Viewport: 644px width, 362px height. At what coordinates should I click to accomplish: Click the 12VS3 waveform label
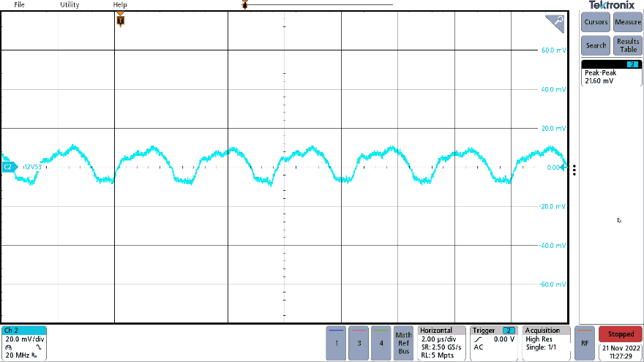click(x=32, y=167)
